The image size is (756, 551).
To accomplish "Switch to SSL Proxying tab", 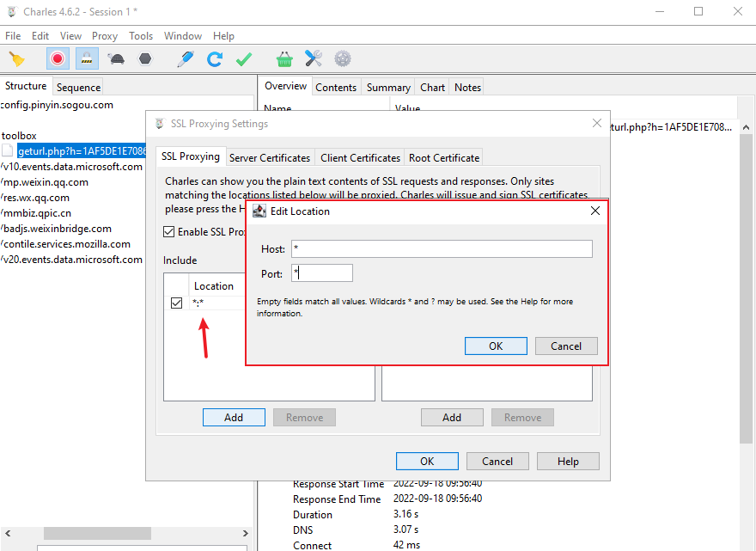I will tap(191, 156).
